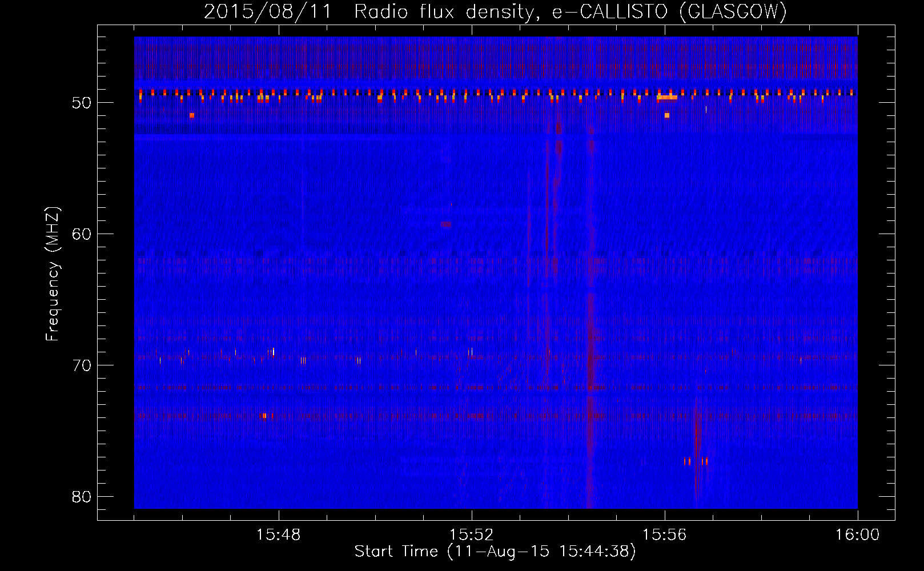Click the '80' frequency tick label
The image size is (924, 571).
point(82,497)
